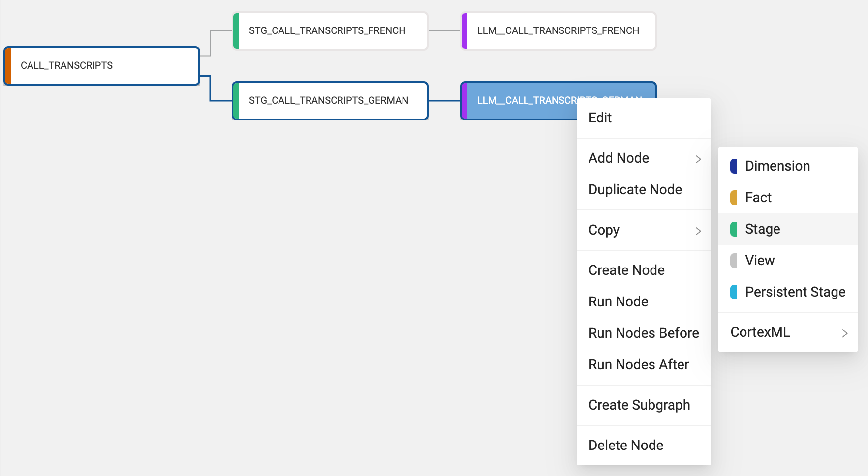The height and width of the screenshot is (476, 868).
Task: Choose Run Nodes After option
Action: click(638, 365)
